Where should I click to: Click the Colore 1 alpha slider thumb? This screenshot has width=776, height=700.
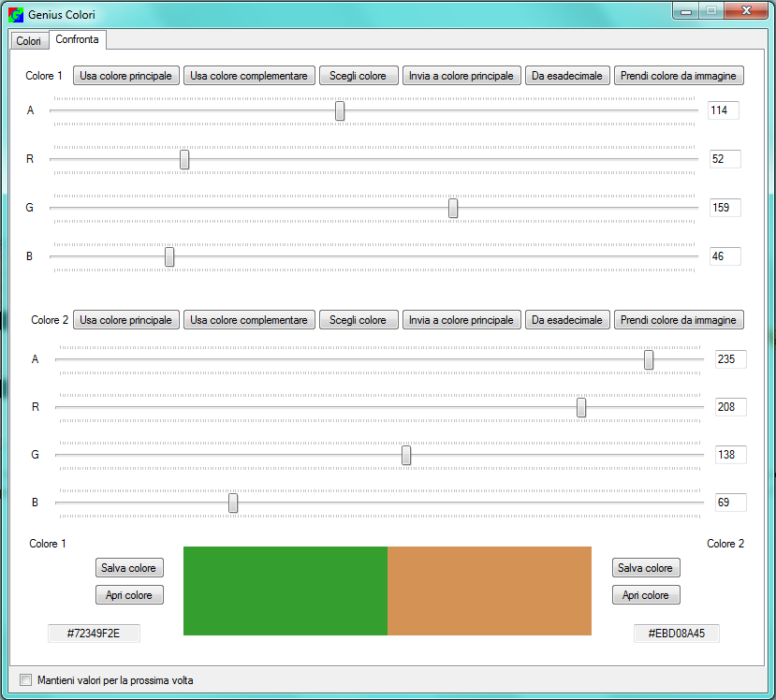(x=340, y=110)
